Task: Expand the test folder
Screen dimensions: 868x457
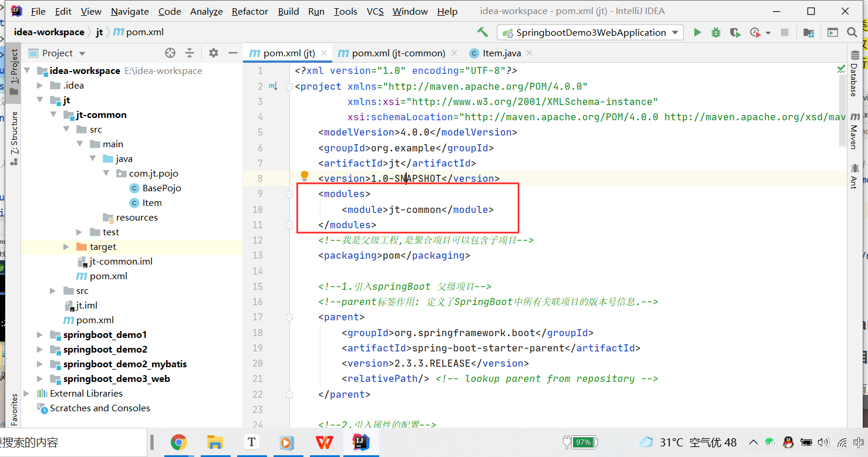Action: coord(80,232)
